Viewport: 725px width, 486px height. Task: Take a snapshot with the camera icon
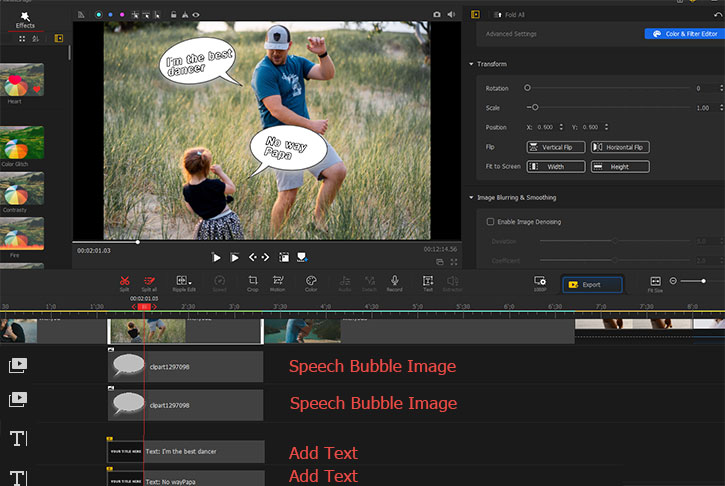436,15
